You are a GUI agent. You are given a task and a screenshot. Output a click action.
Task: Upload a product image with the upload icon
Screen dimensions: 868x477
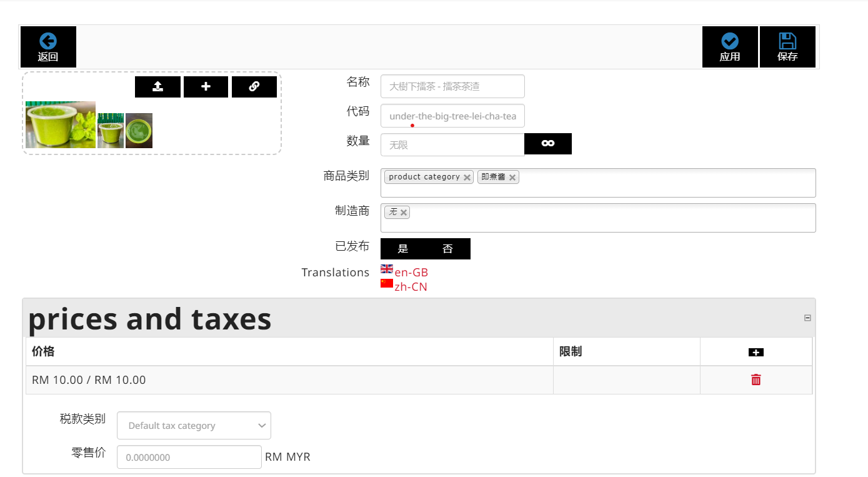157,87
